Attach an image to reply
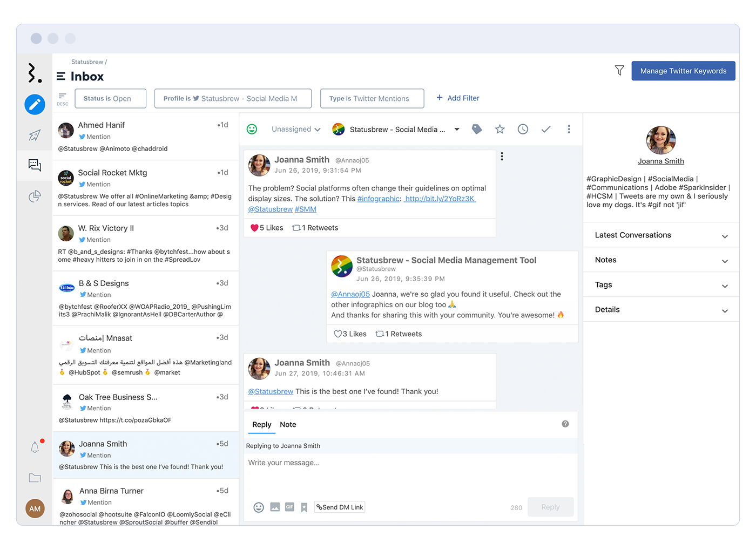Image resolution: width=756 pixels, height=550 pixels. 275,507
